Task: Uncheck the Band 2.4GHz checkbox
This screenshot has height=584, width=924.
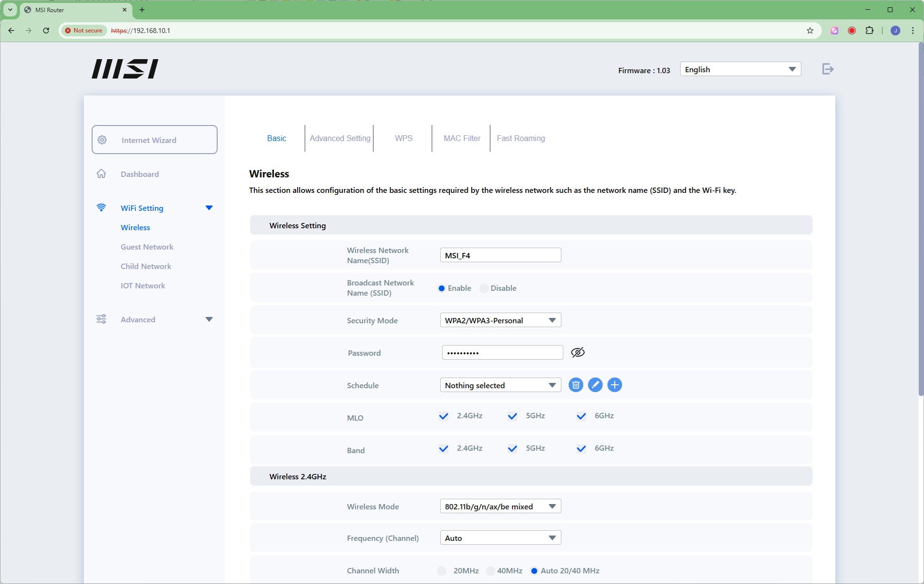Action: (x=444, y=448)
